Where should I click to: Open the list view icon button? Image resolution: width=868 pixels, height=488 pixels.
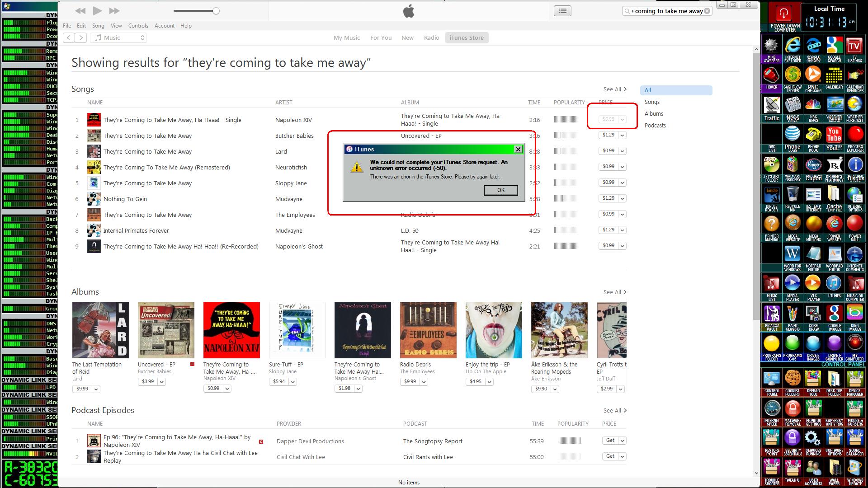[562, 11]
